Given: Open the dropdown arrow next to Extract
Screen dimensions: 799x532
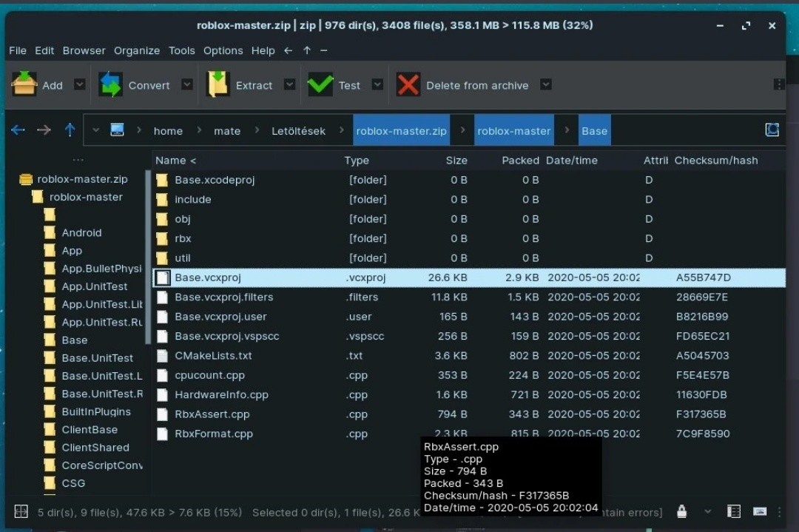Looking at the screenshot, I should click(289, 84).
